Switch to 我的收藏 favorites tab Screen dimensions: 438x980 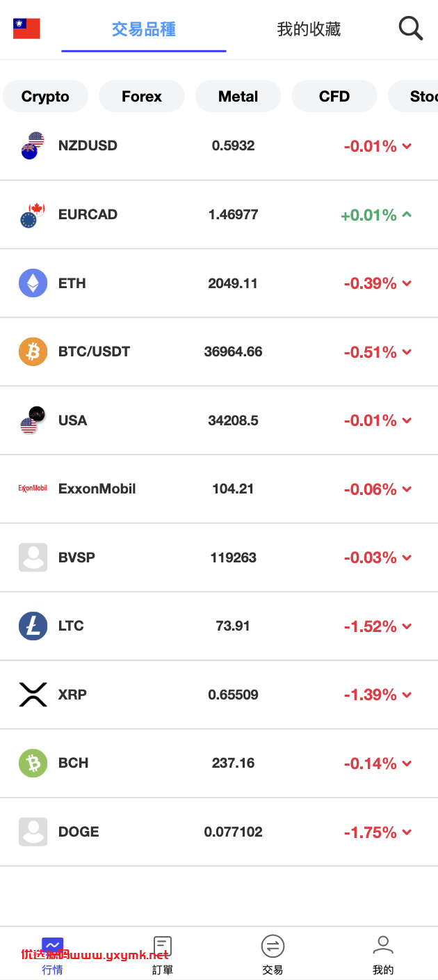click(x=309, y=29)
